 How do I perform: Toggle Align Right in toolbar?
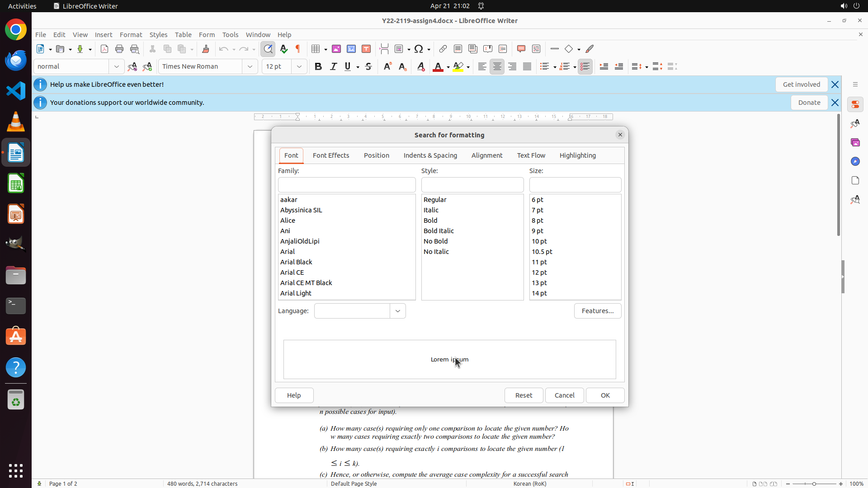[x=512, y=66]
